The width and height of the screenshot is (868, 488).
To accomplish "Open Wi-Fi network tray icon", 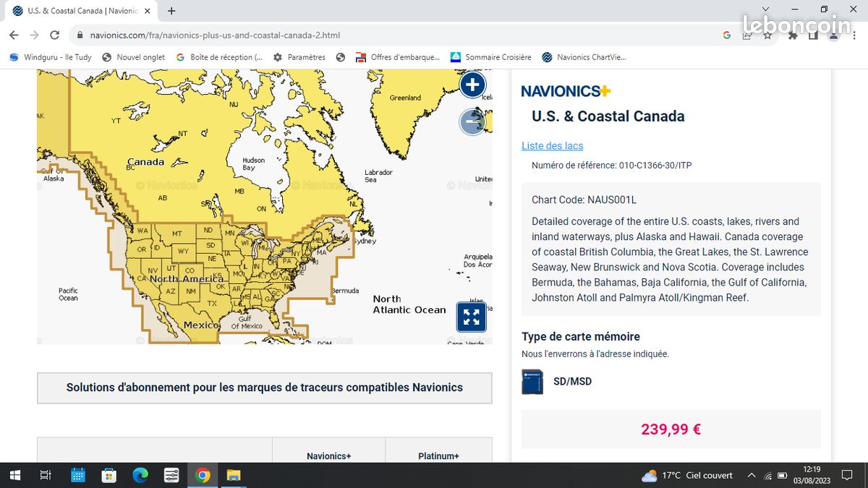I will coord(767,475).
